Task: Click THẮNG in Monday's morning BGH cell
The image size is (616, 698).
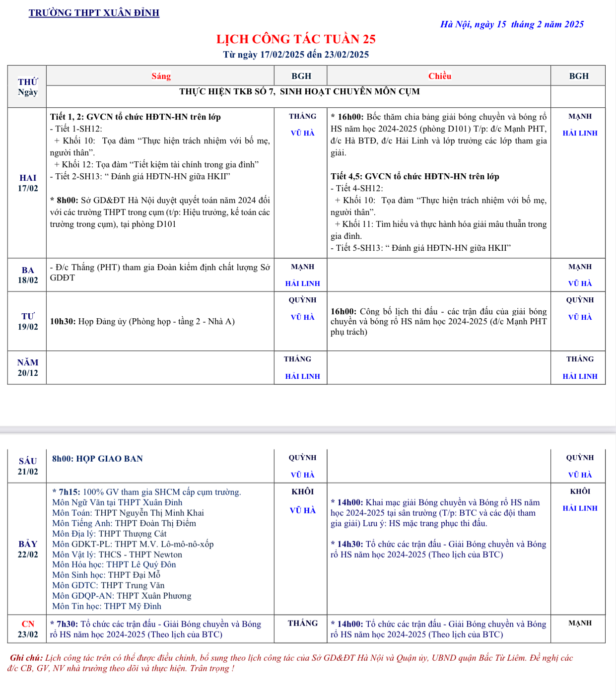Action: click(x=302, y=117)
